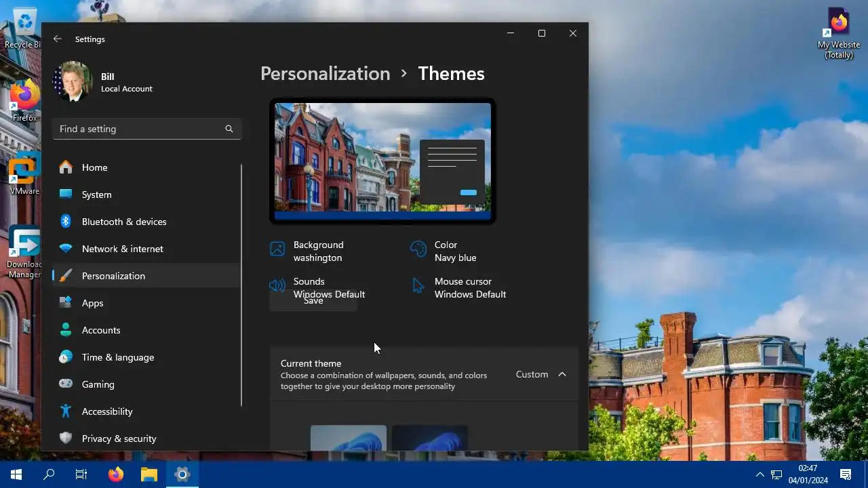Open the Color Navy blue setting

[x=444, y=251]
